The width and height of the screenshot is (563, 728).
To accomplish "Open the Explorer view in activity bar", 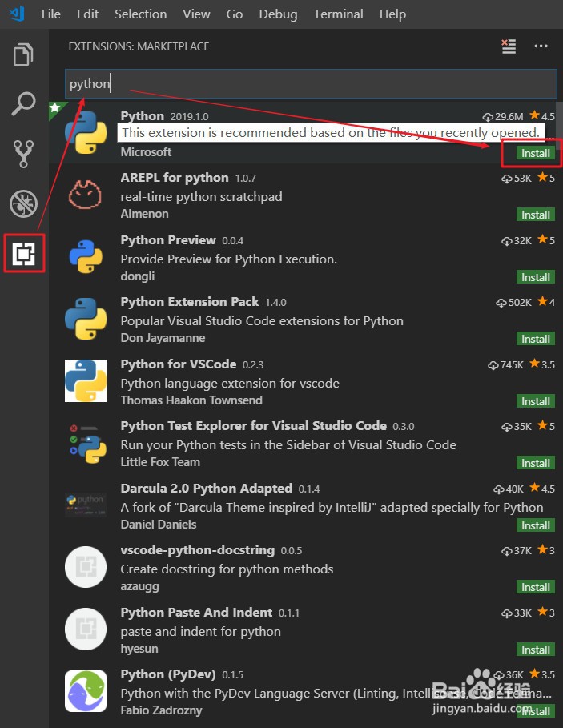I will click(x=23, y=54).
